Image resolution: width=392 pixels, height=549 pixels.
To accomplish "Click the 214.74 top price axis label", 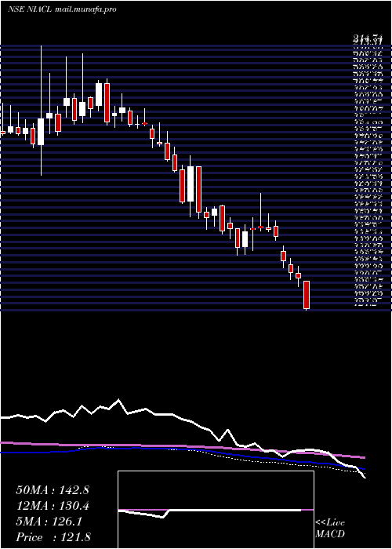I will pyautogui.click(x=366, y=39).
